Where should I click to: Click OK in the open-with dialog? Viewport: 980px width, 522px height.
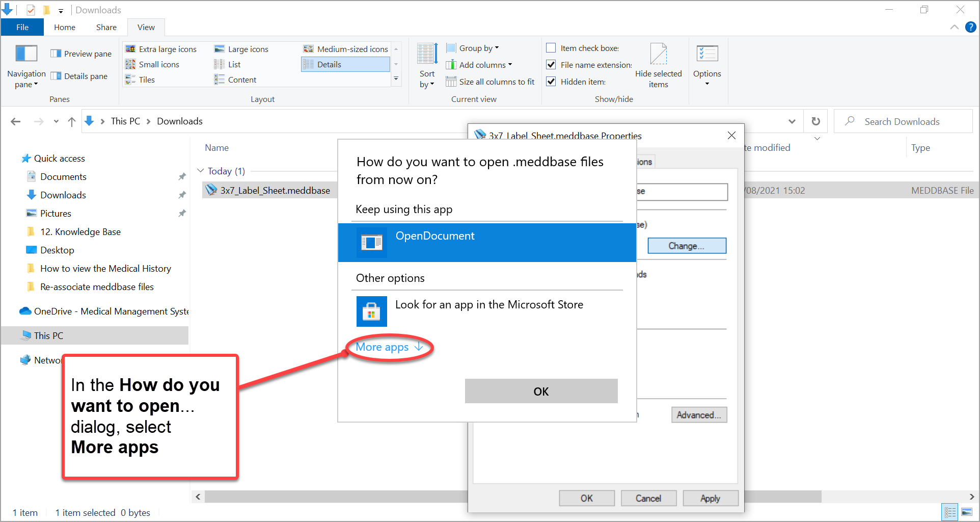point(541,391)
